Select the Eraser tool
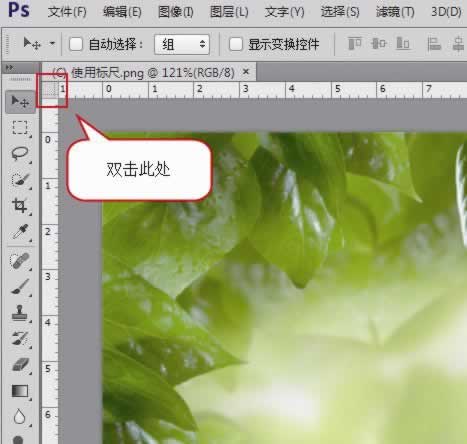This screenshot has height=444, width=467. point(20,365)
